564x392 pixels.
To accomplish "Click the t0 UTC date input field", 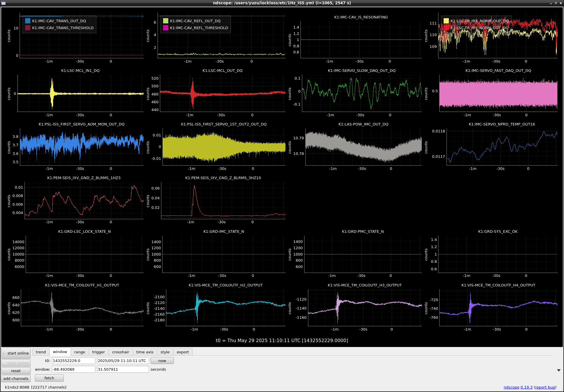I will click(x=123, y=361).
